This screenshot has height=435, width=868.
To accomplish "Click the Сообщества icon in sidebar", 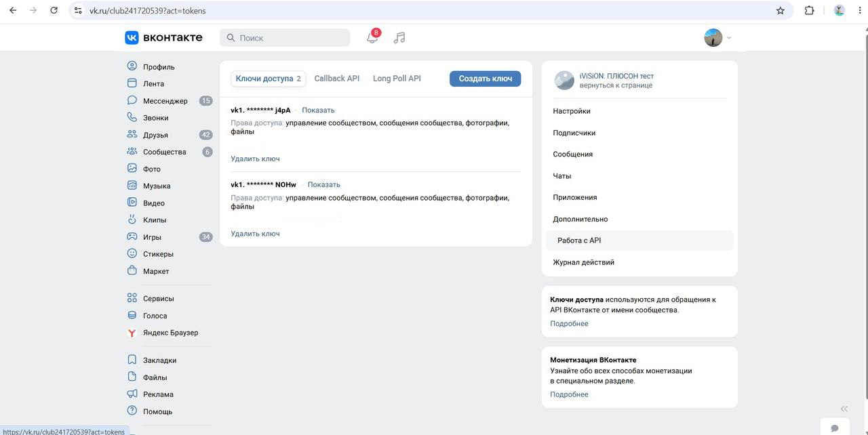I will 132,152.
